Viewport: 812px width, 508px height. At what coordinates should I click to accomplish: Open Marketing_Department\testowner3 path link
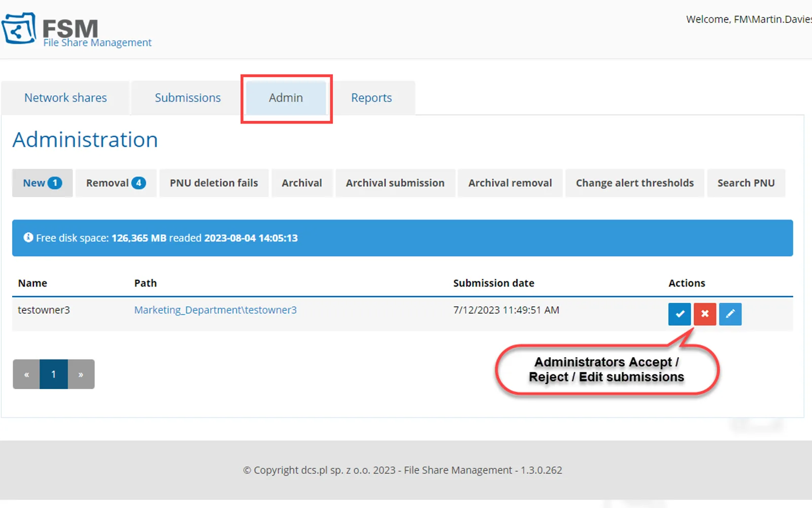click(x=215, y=310)
